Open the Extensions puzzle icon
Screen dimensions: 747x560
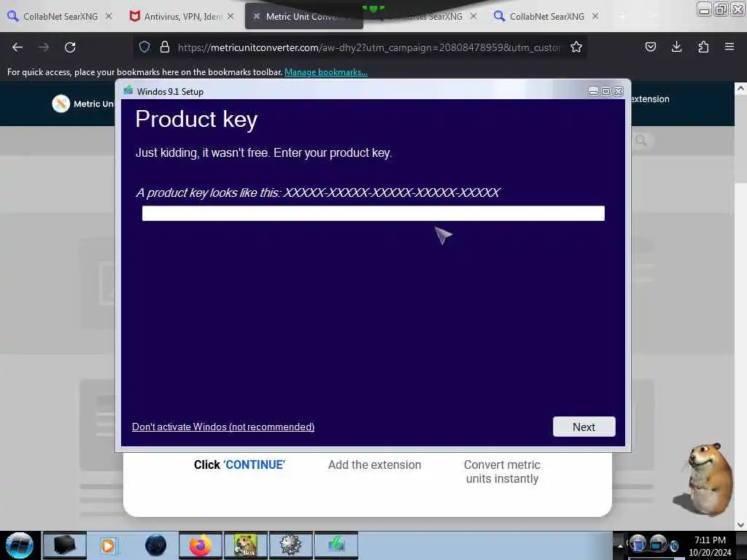pos(703,47)
